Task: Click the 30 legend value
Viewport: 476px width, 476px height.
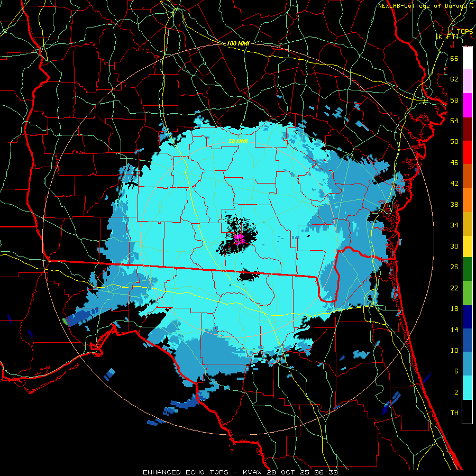Action: 454,246
